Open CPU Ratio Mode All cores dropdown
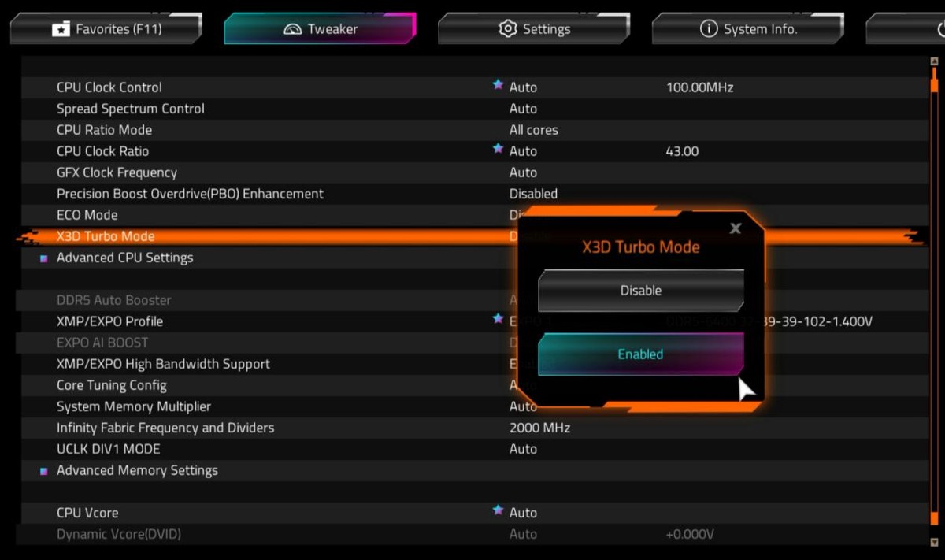Viewport: 945px width, 560px height. pos(533,130)
